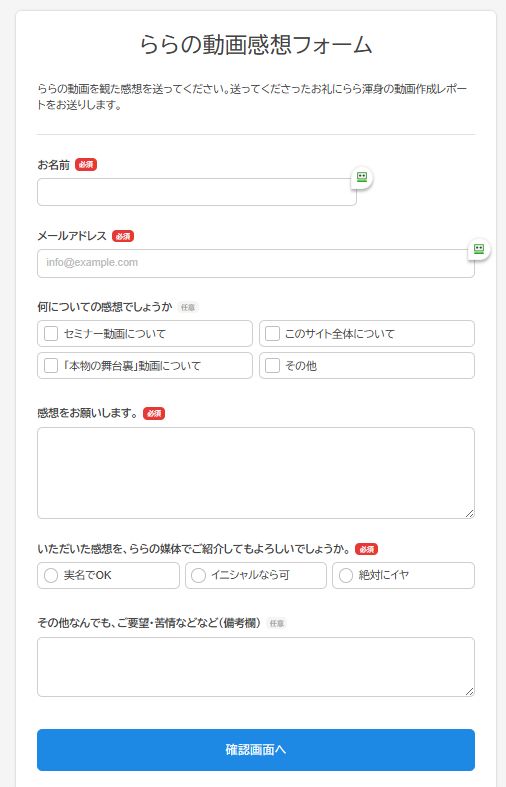Focus the お名前 text input
The image size is (506, 787).
(x=197, y=192)
